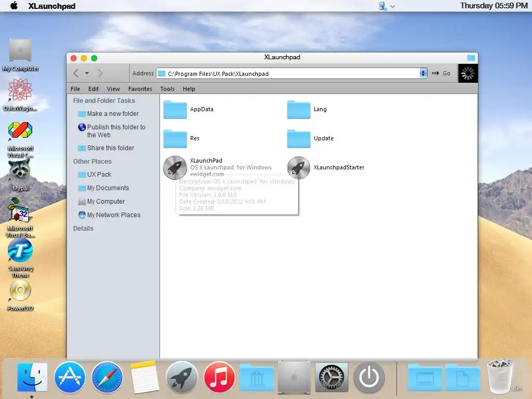Select the Lang folder

tap(307, 109)
